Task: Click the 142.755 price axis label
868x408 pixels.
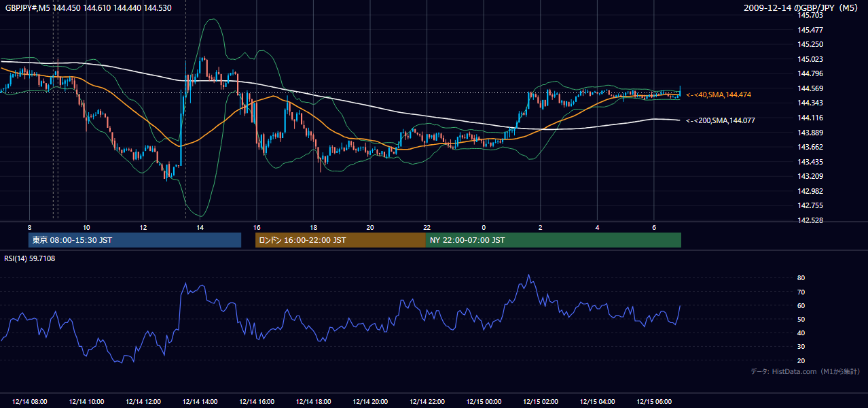Action: click(x=809, y=205)
